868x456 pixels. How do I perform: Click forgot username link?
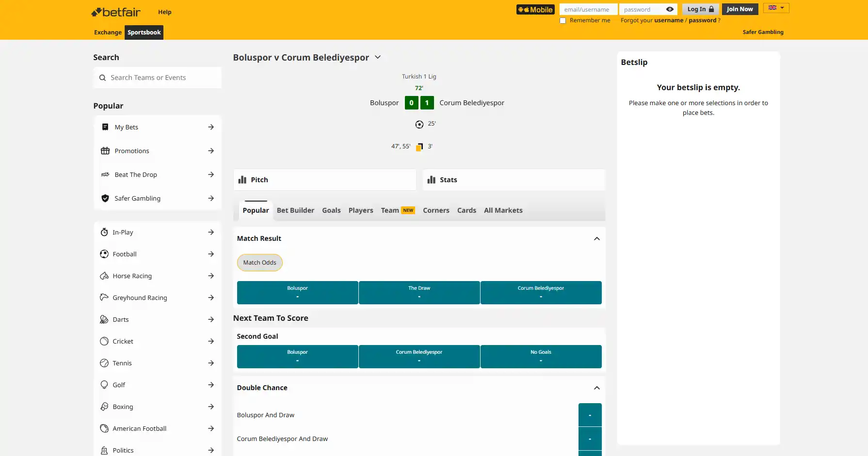(669, 20)
